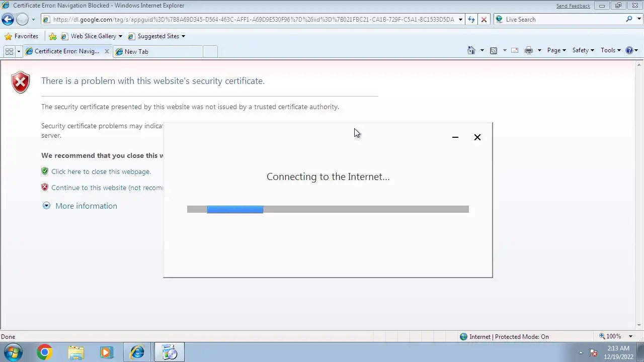Click the 'Done' status bar text

tap(8, 337)
